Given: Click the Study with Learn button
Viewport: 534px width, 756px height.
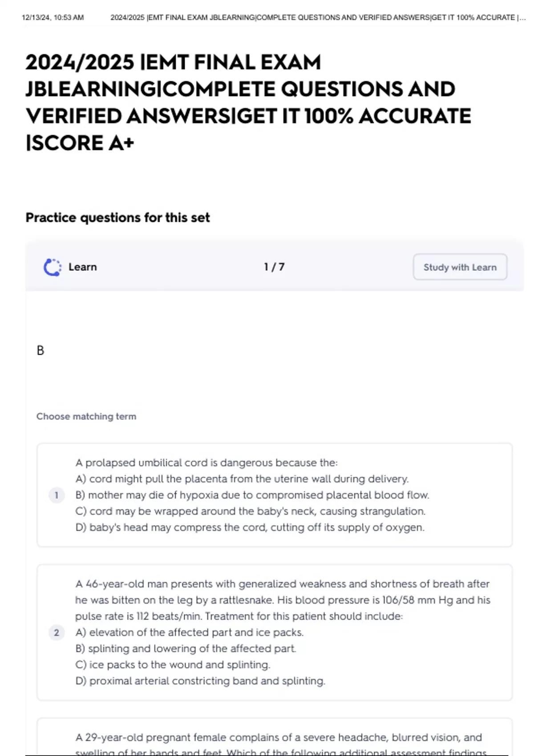Looking at the screenshot, I should pos(460,267).
